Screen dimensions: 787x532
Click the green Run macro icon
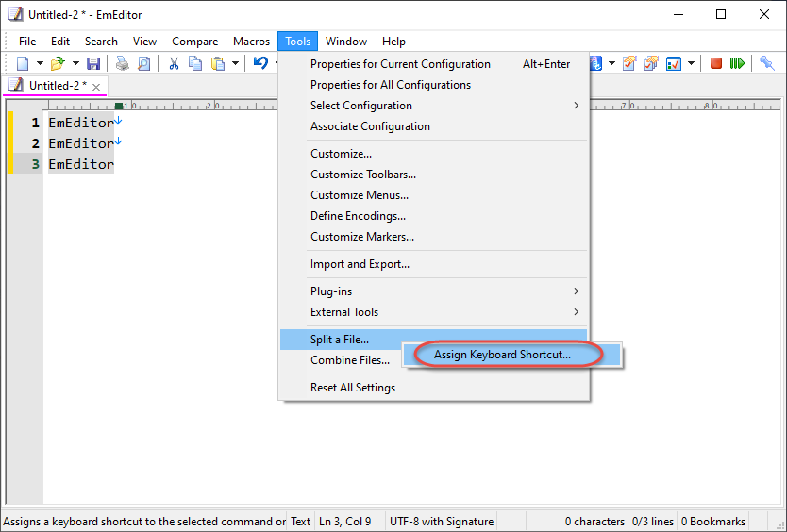pos(737,64)
